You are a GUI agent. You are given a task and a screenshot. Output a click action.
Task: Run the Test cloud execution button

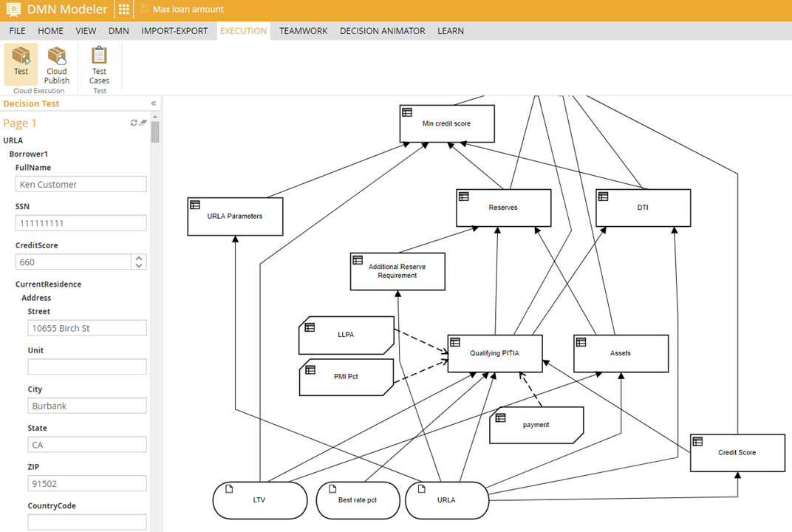pyautogui.click(x=21, y=62)
